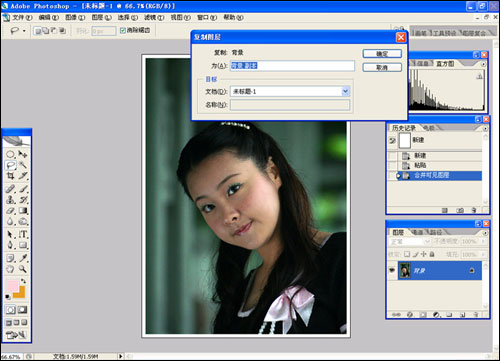The image size is (500, 361).
Task: Toggle history brush source beside snapshot
Action: click(392, 141)
